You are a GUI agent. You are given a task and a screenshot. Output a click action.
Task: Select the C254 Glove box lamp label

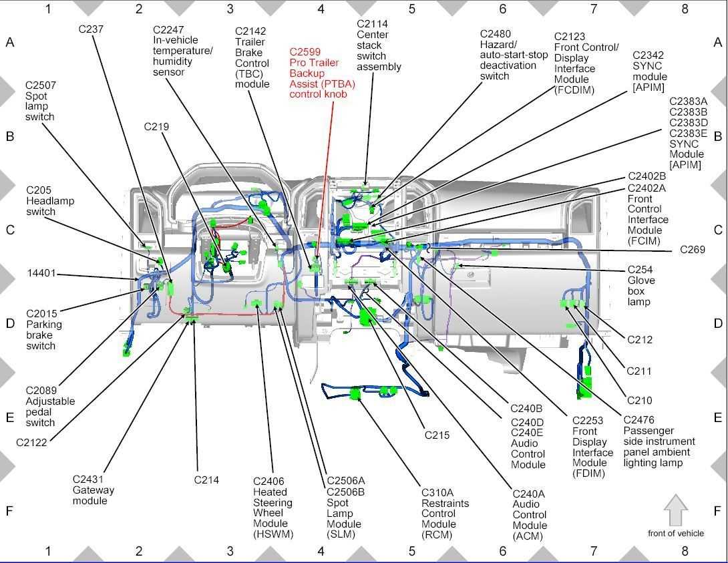pos(641,285)
